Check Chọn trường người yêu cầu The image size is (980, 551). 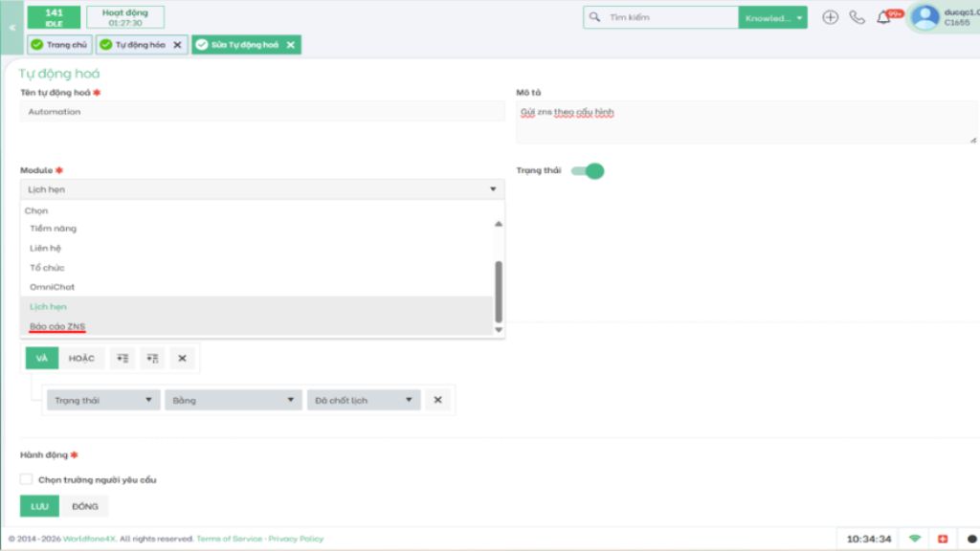point(26,479)
